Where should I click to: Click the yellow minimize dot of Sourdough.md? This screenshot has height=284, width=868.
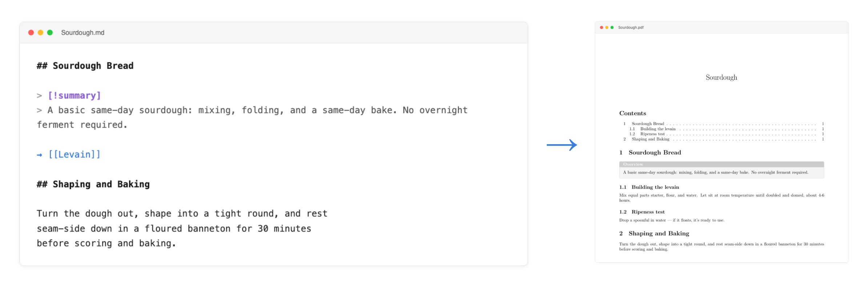coord(40,33)
